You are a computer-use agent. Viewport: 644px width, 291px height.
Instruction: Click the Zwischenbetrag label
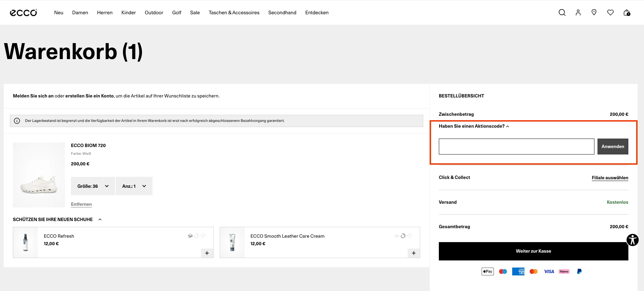point(456,114)
